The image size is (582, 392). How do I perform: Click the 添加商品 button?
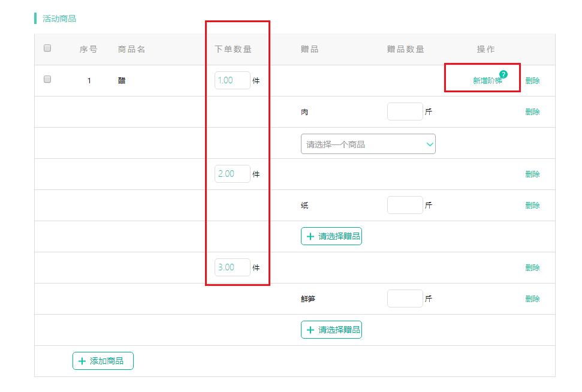[103, 361]
